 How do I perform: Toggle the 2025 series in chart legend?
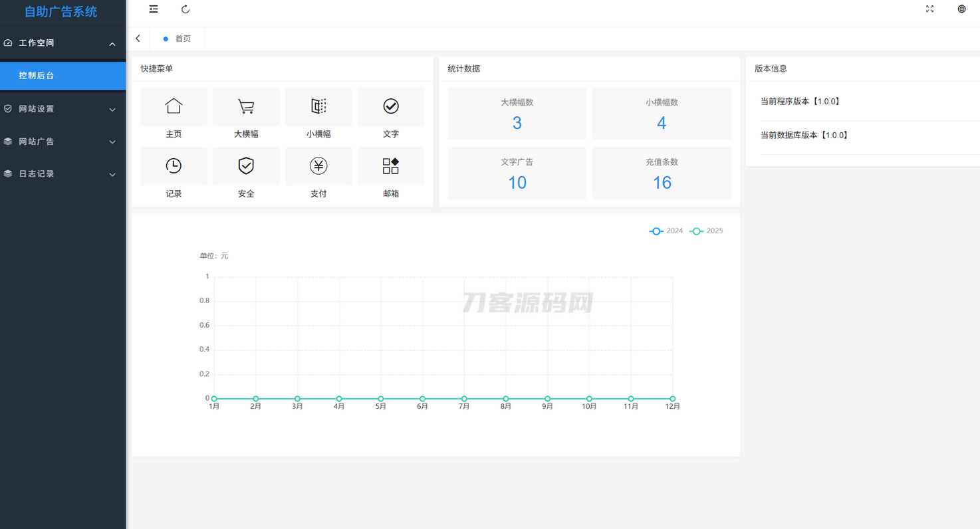coord(706,231)
